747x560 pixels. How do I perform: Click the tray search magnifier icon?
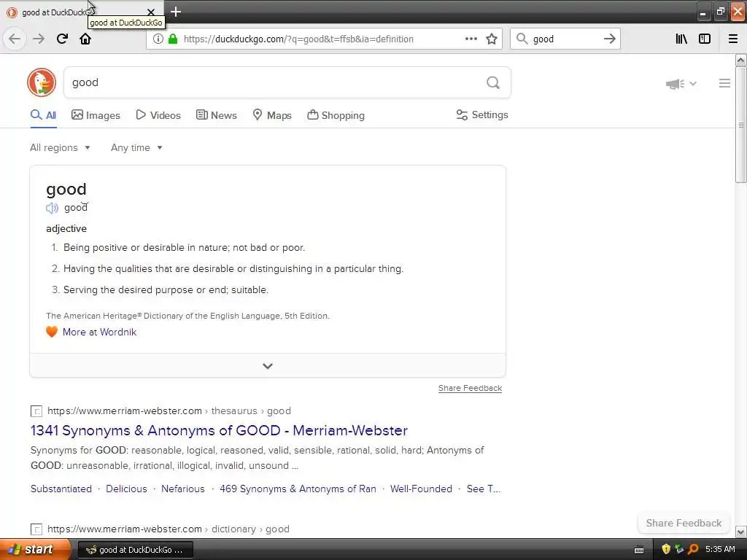[693, 550]
